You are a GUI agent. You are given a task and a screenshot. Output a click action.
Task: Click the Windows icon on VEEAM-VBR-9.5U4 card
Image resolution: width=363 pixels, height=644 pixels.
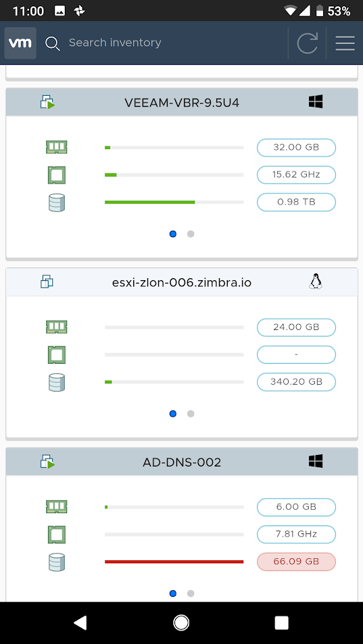click(316, 101)
